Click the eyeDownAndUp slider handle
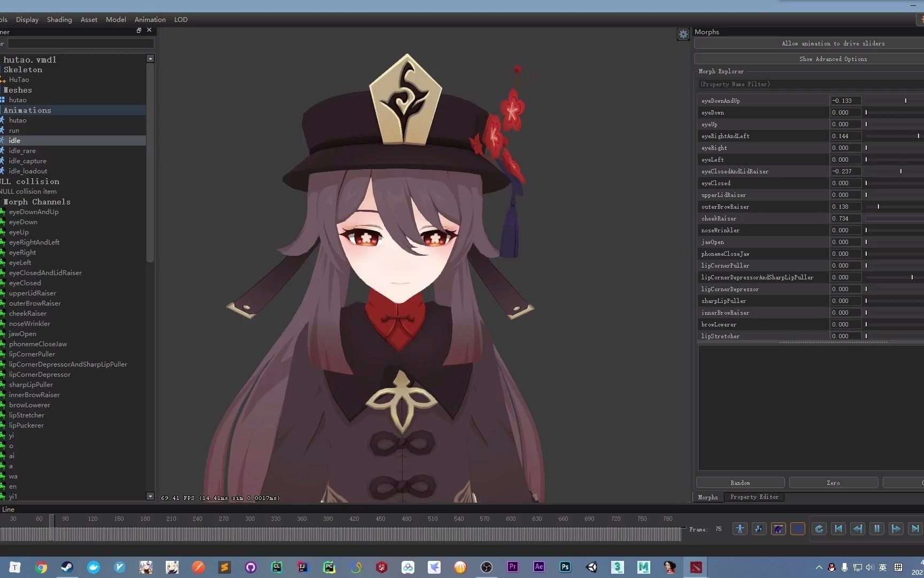Viewport: 924px width, 578px height. point(905,101)
